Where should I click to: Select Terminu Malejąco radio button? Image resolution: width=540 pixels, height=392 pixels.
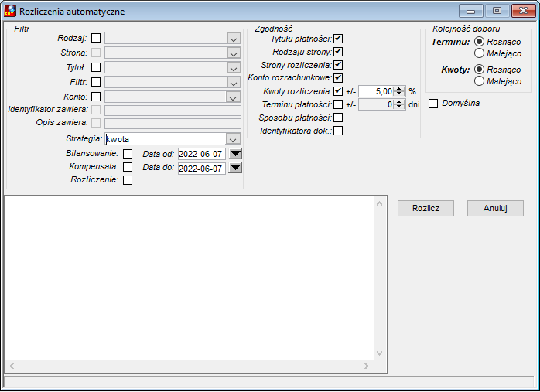[x=479, y=53]
